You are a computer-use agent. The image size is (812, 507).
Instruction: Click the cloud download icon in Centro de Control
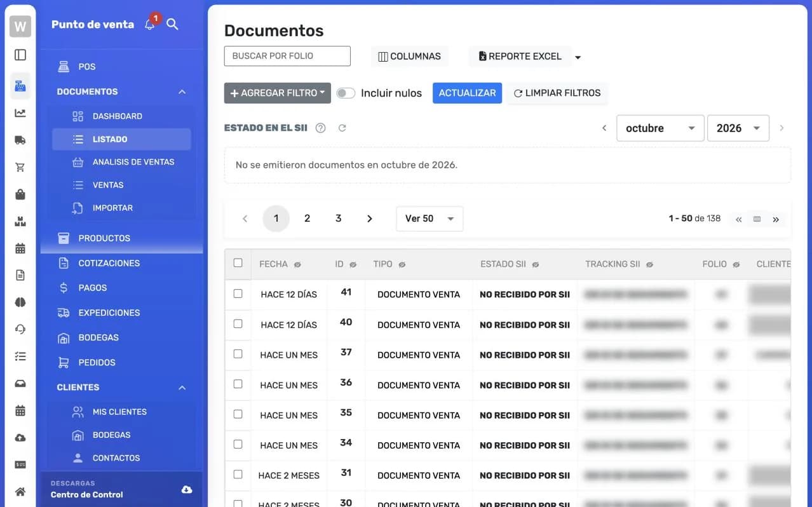coord(187,489)
